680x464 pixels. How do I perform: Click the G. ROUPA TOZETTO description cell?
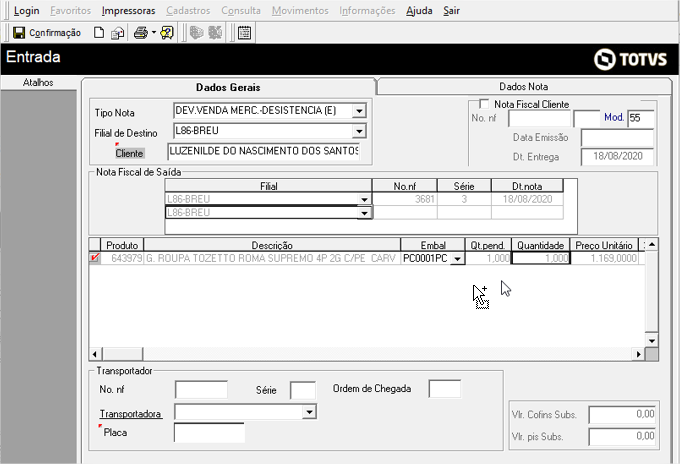(272, 258)
